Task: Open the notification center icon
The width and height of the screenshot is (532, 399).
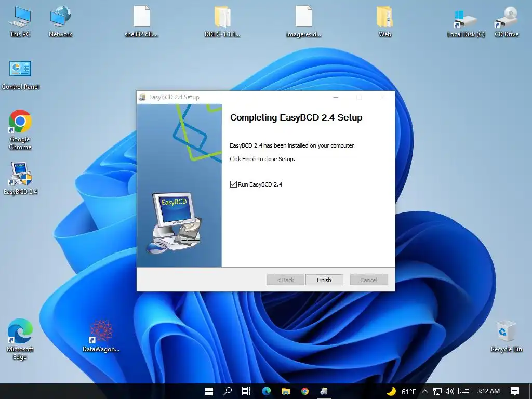Action: point(515,392)
